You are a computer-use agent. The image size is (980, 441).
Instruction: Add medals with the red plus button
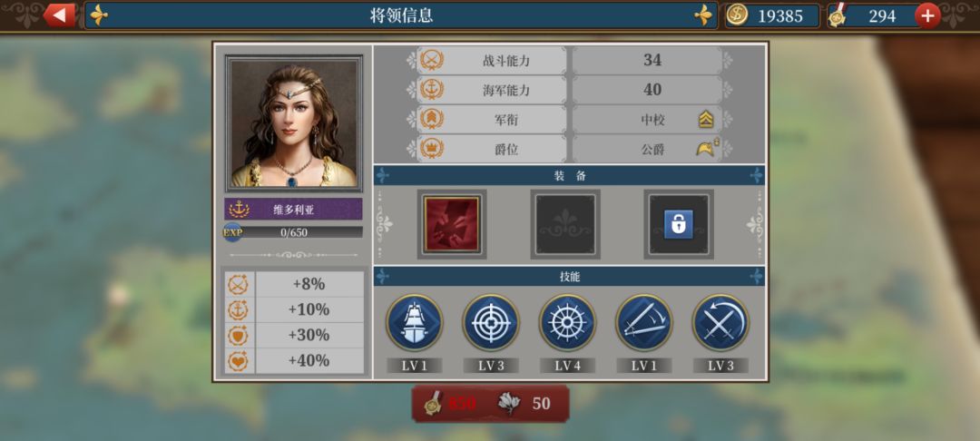927,15
